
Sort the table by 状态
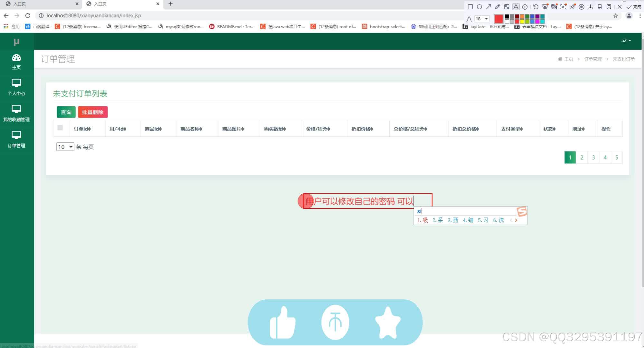pos(549,129)
